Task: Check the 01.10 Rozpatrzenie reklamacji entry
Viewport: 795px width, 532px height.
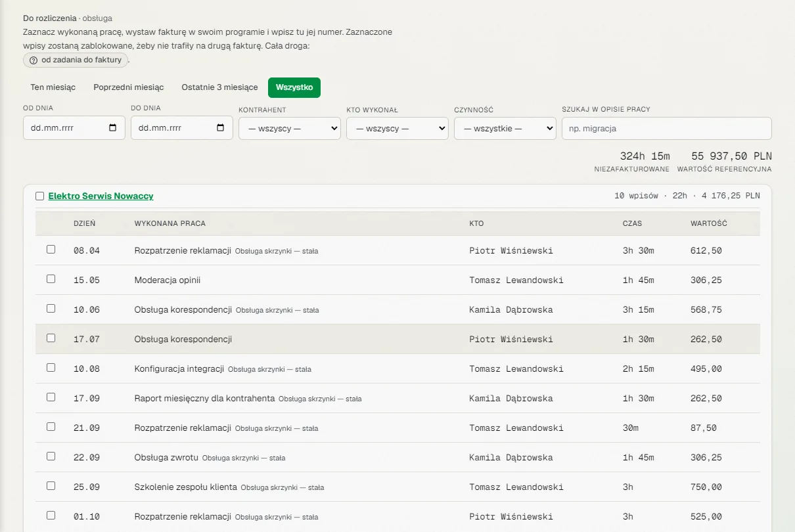Action: (51, 516)
